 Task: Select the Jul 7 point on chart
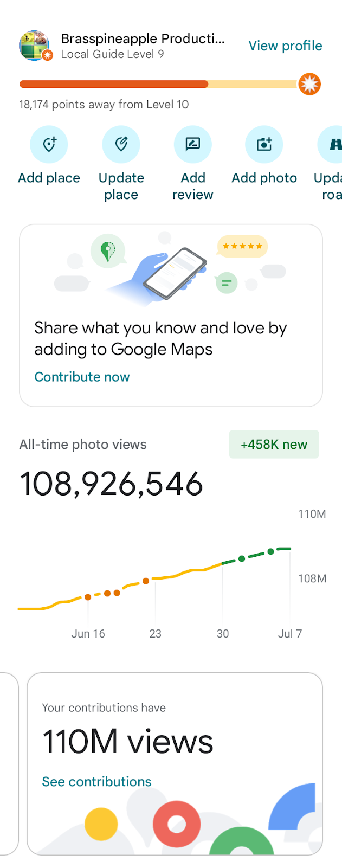pyautogui.click(x=290, y=633)
